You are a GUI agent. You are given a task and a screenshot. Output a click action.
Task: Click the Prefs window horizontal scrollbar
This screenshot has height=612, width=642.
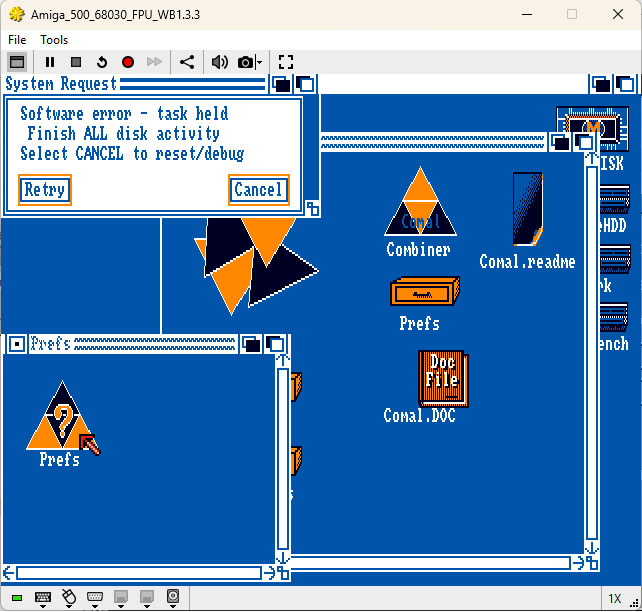[x=139, y=573]
